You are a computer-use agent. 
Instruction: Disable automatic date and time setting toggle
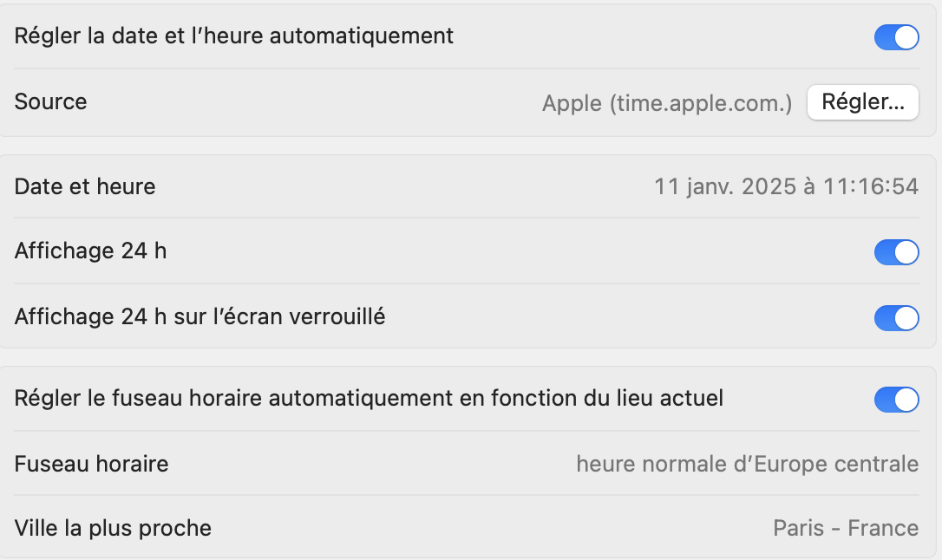click(896, 37)
